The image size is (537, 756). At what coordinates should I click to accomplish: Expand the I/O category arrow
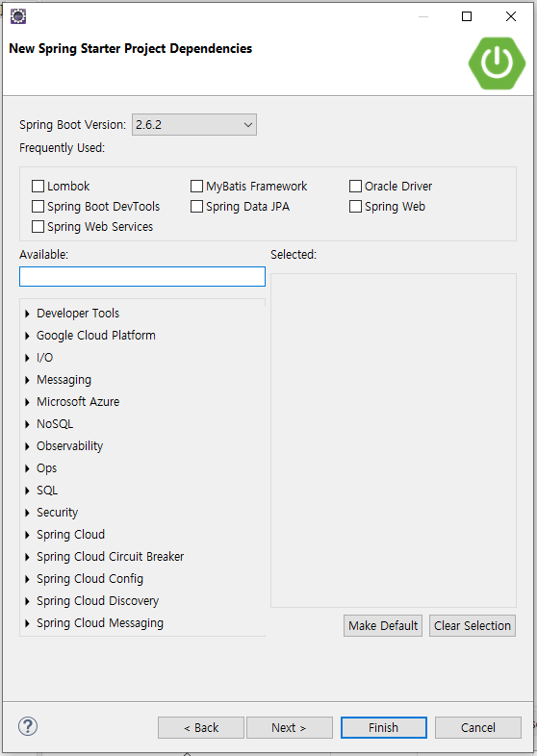coord(28,358)
